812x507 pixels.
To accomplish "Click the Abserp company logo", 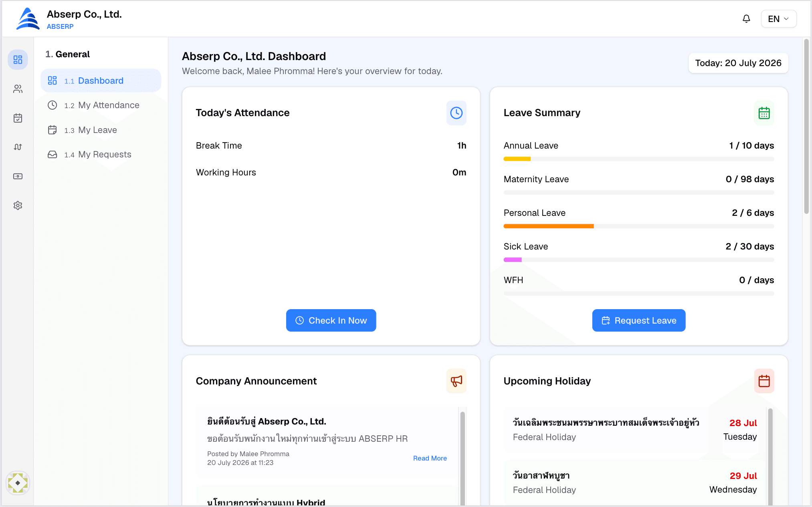I will 28,19.
